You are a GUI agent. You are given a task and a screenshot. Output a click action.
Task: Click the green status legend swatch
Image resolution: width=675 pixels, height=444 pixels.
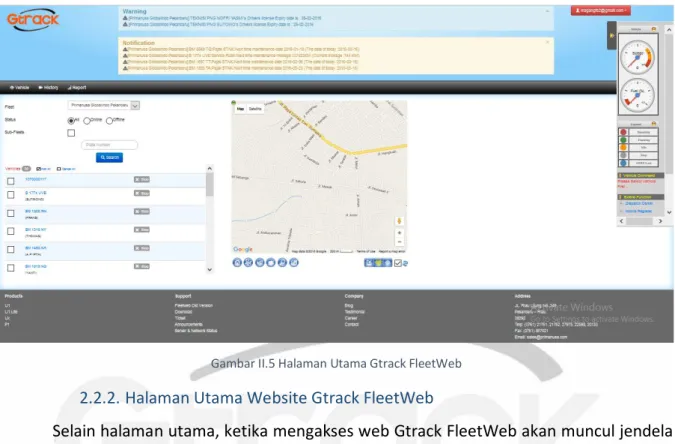click(x=623, y=140)
